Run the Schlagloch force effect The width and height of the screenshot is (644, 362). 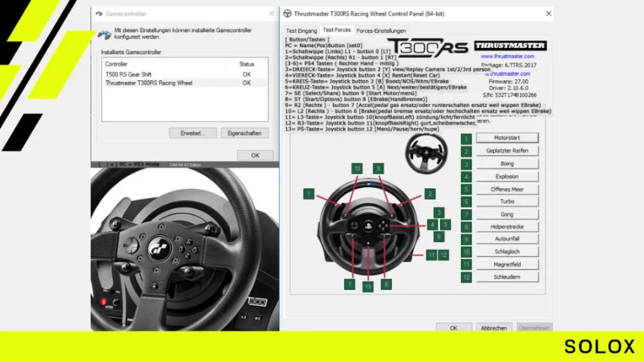click(507, 251)
